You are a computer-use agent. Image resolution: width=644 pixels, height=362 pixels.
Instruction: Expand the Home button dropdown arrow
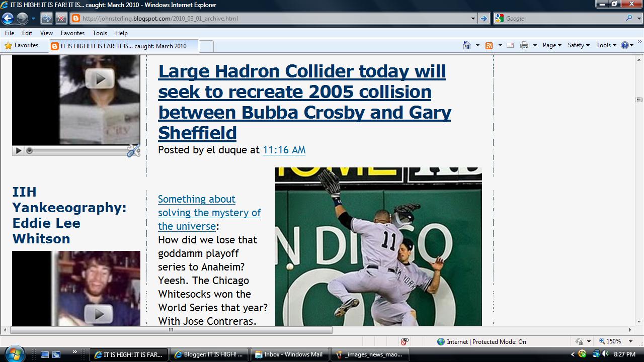tap(477, 45)
